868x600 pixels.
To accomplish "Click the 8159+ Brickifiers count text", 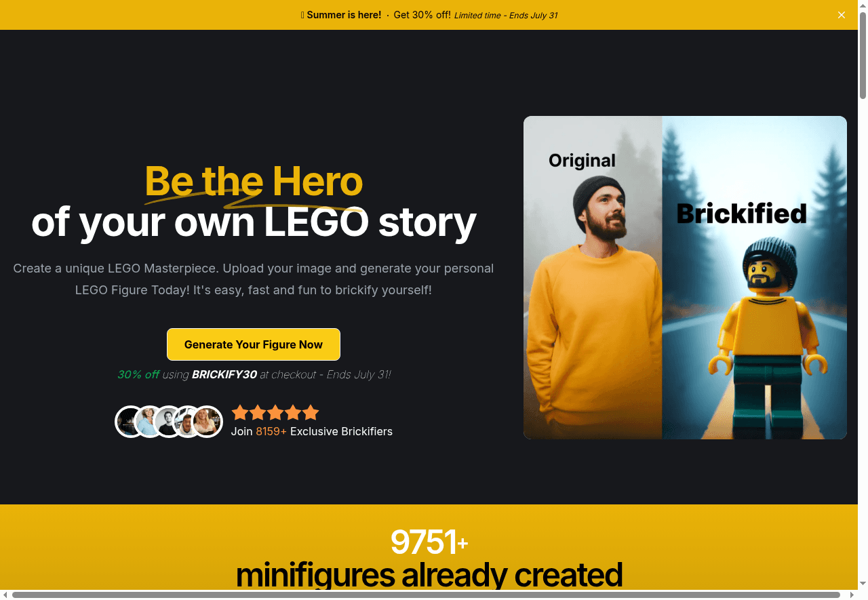I will point(271,431).
